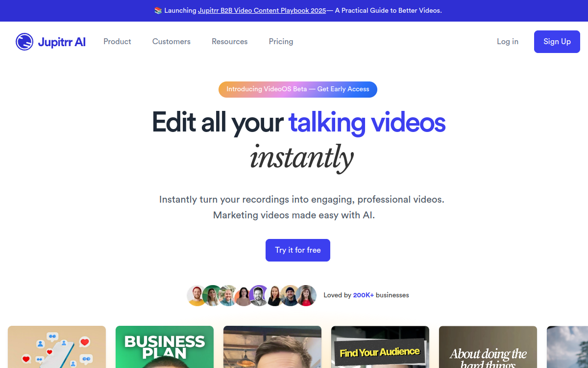Open the Product menu
Image resolution: width=588 pixels, height=368 pixels.
point(117,42)
